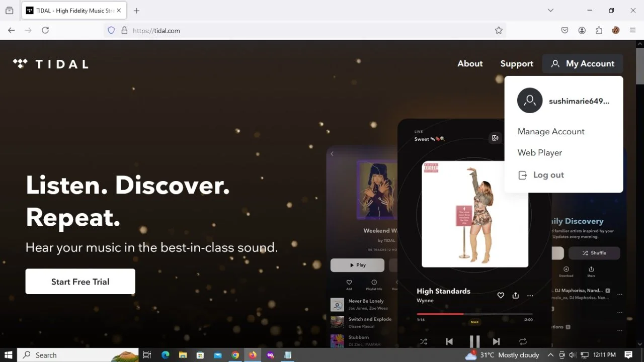
Task: Reload the current page
Action: pyautogui.click(x=45, y=30)
